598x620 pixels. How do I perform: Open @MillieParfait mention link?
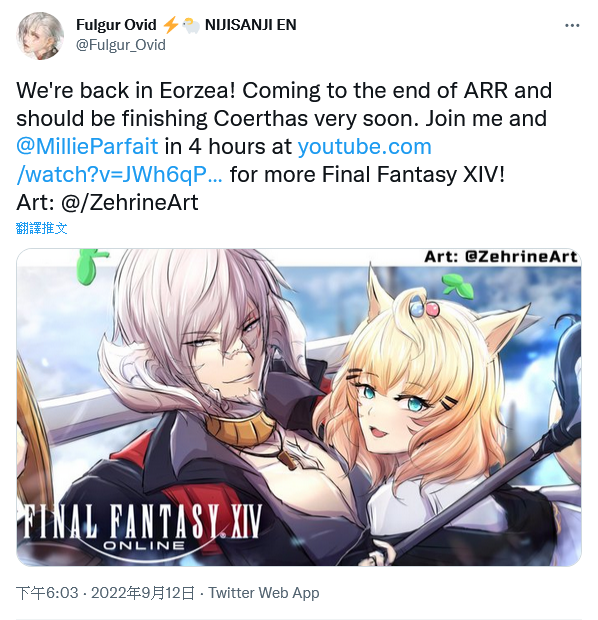[x=87, y=147]
